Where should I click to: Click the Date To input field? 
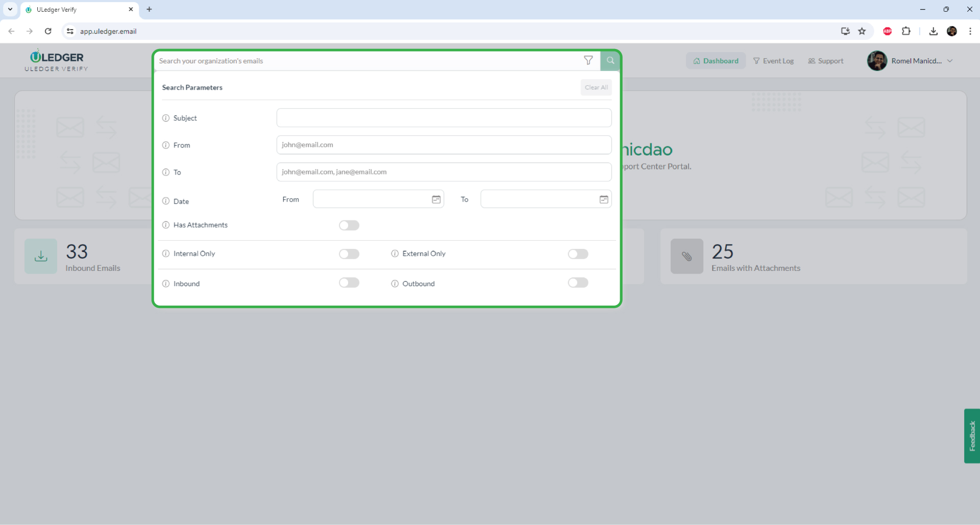click(546, 199)
